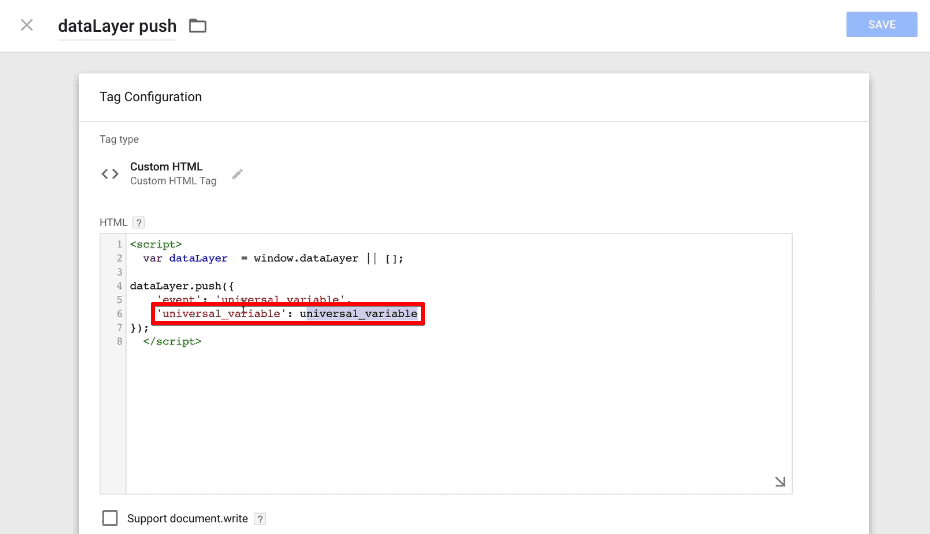Open help icon next to HTML label
The image size is (930, 534).
click(139, 222)
